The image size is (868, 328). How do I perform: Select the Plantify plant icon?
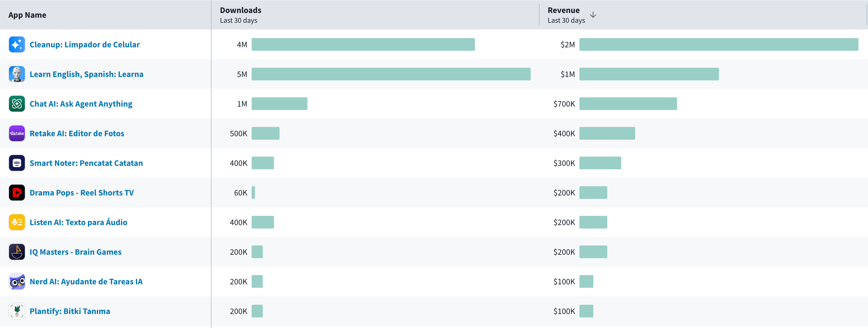[16, 311]
